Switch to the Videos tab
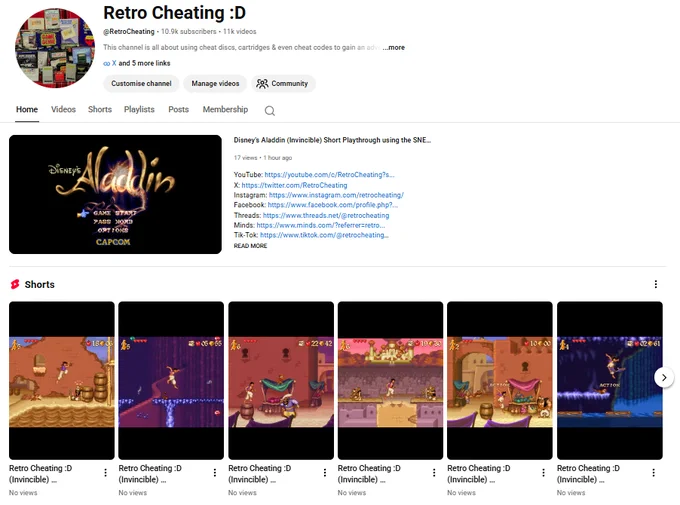Image resolution: width=680 pixels, height=505 pixels. point(63,109)
